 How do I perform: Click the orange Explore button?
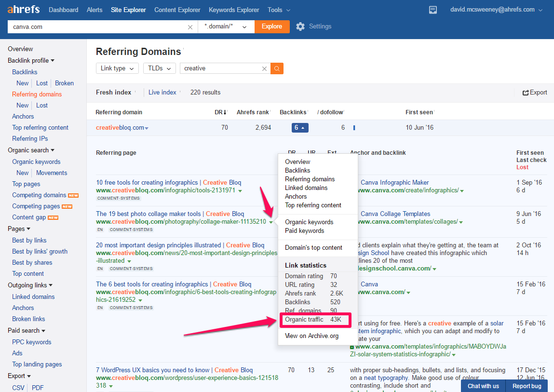[272, 27]
